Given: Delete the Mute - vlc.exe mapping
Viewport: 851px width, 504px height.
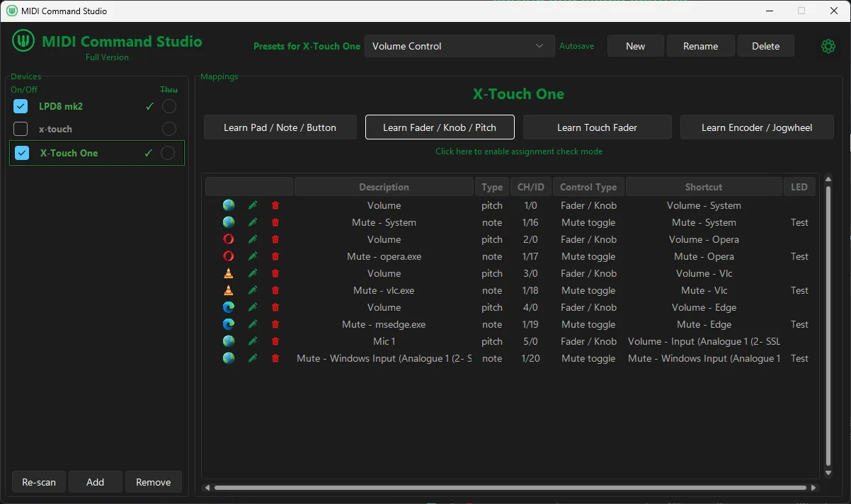Looking at the screenshot, I should point(275,290).
